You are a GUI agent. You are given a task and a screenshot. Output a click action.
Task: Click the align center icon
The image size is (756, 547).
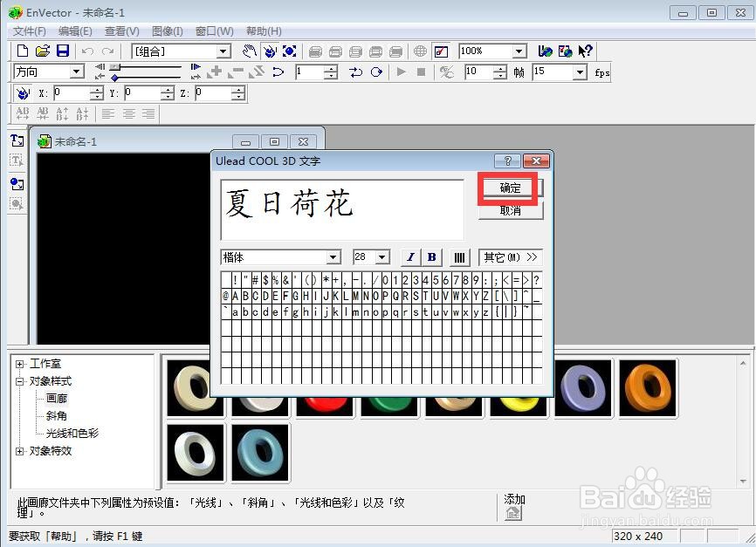coord(128,113)
